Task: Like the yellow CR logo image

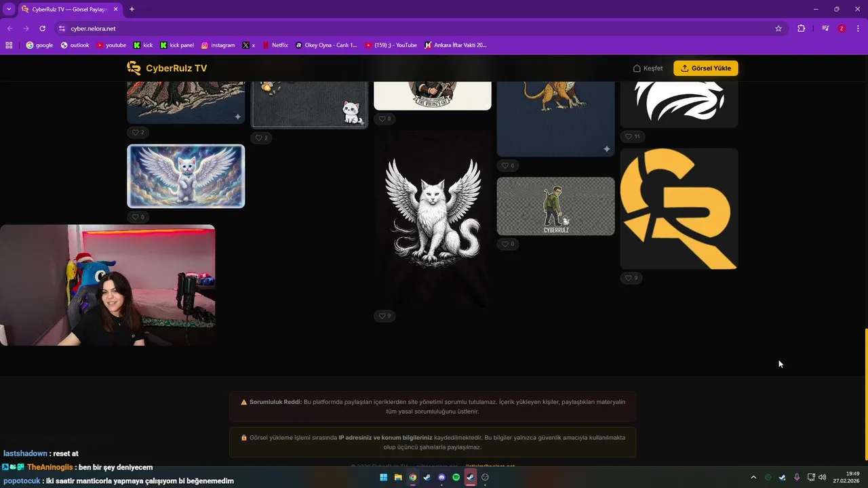Action: [631, 278]
